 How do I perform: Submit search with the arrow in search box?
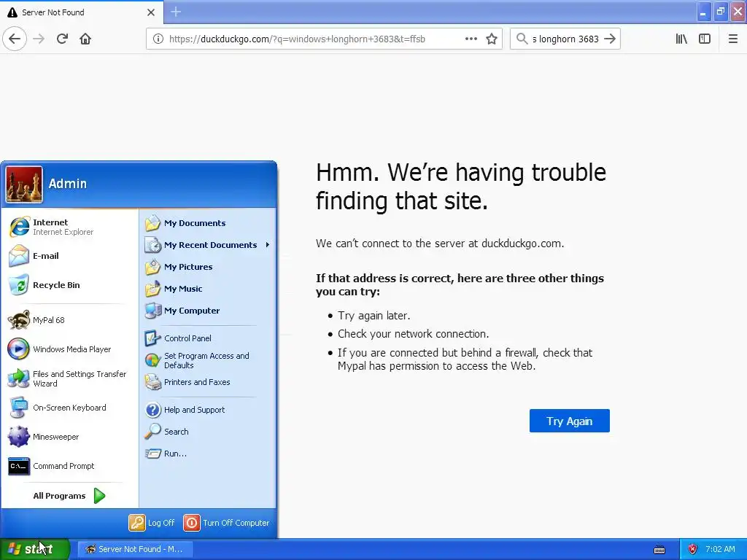click(610, 39)
